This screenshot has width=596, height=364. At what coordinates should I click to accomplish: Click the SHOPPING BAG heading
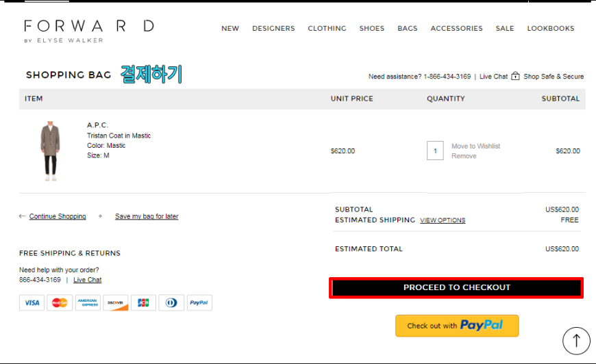(x=69, y=75)
